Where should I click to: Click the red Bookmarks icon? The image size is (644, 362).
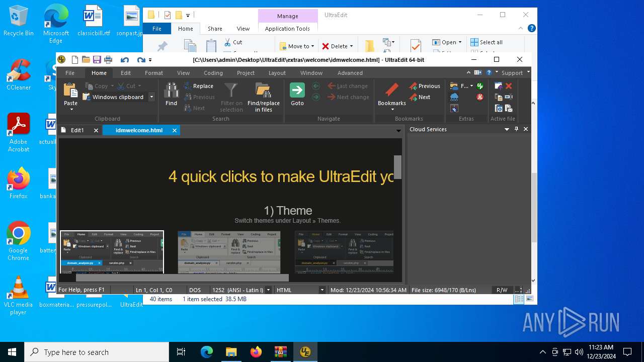[391, 90]
